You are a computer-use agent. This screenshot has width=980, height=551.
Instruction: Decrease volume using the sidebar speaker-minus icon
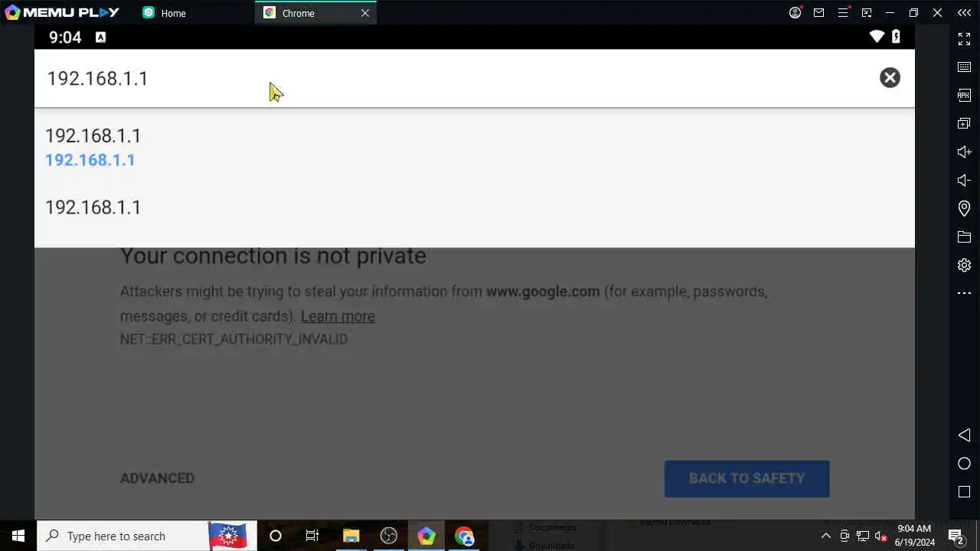(964, 181)
